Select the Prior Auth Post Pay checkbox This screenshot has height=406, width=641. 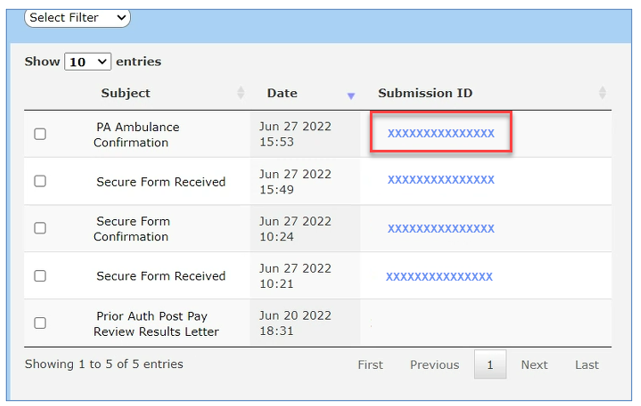click(40, 323)
